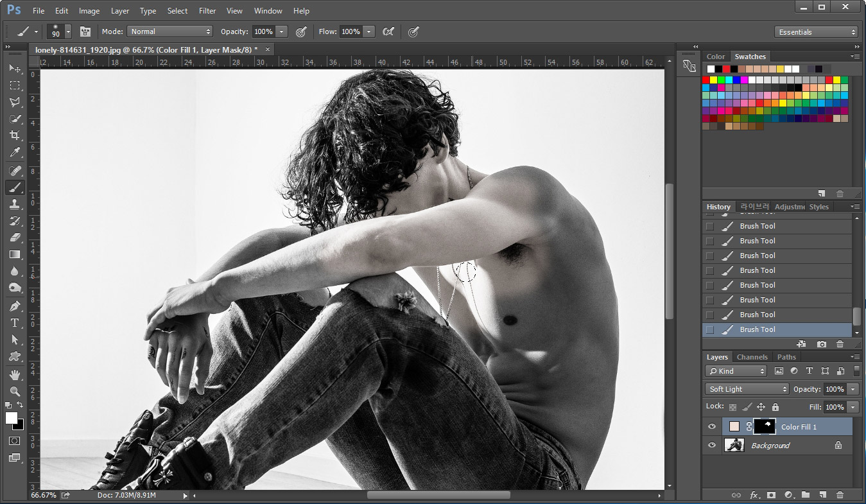
Task: Select the Gradient tool
Action: 15,254
